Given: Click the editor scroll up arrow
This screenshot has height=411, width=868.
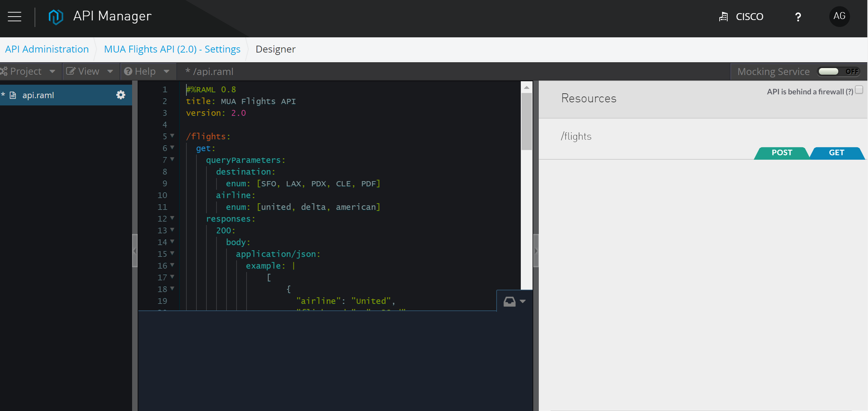Looking at the screenshot, I should point(526,87).
